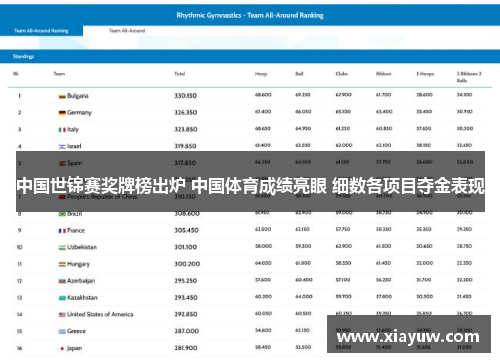The image size is (500, 362).
Task: Select the Ball score in the Germany row
Action: click(303, 112)
